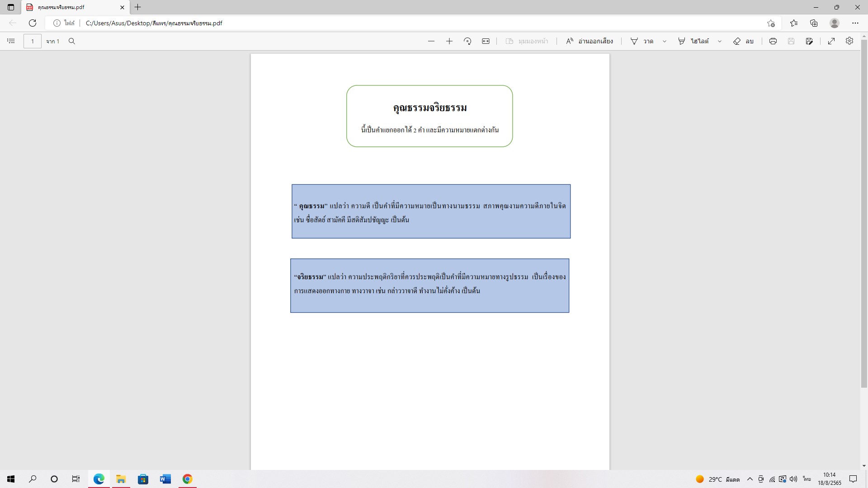868x488 pixels.
Task: Toggle the Highlight (ไฮไลต์) tool
Action: coord(693,41)
